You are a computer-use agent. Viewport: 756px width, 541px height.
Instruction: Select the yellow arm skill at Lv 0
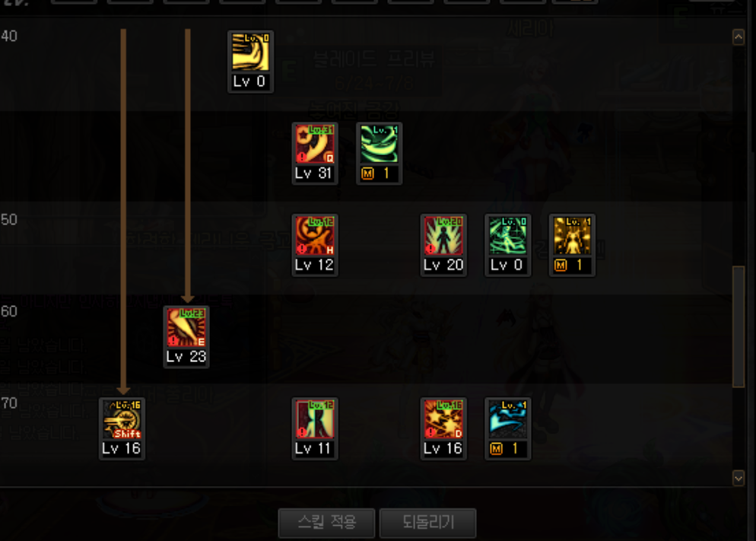[x=250, y=52]
